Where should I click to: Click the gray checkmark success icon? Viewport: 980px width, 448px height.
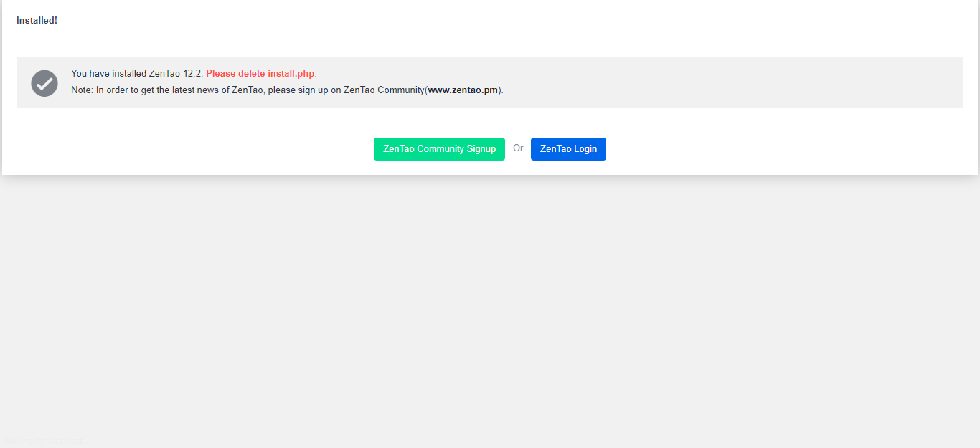tap(44, 83)
